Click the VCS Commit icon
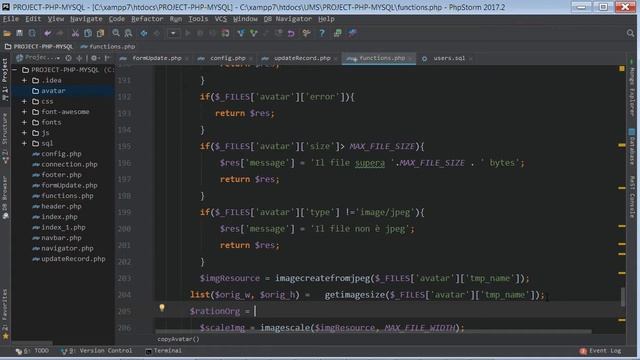 click(x=254, y=33)
